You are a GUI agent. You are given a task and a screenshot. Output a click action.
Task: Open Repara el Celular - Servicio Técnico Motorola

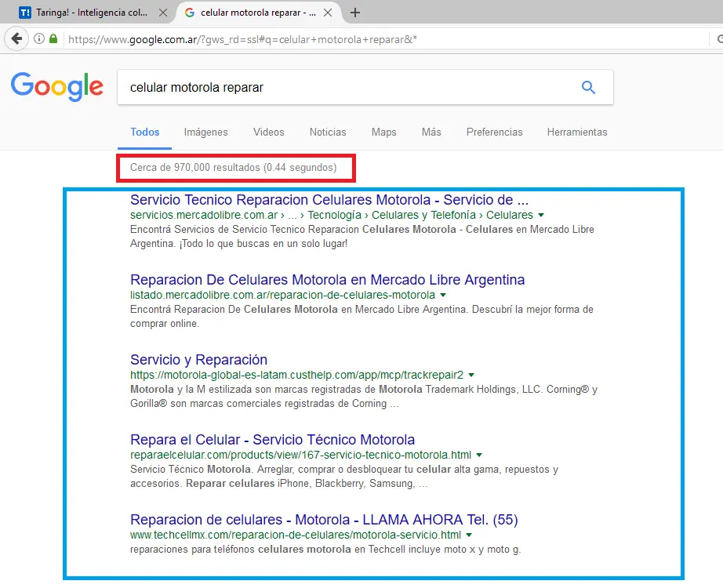[273, 440]
